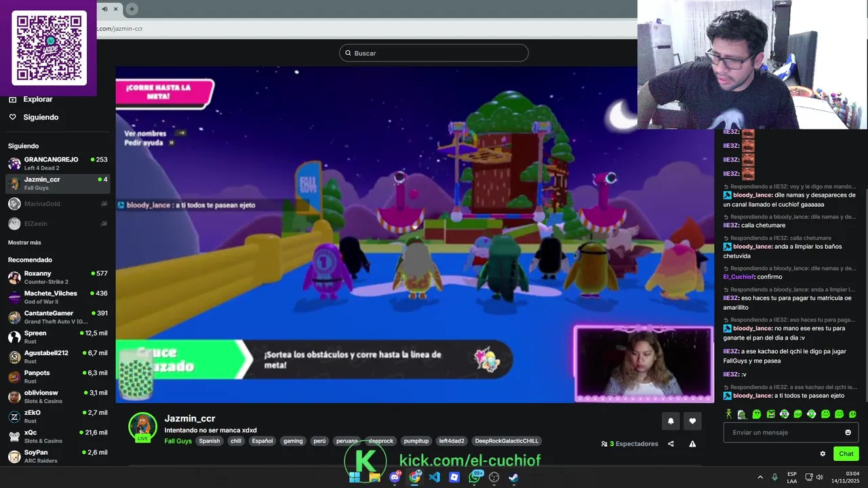Select the gaming tag
Viewport: 868px width, 488px height.
coord(293,441)
